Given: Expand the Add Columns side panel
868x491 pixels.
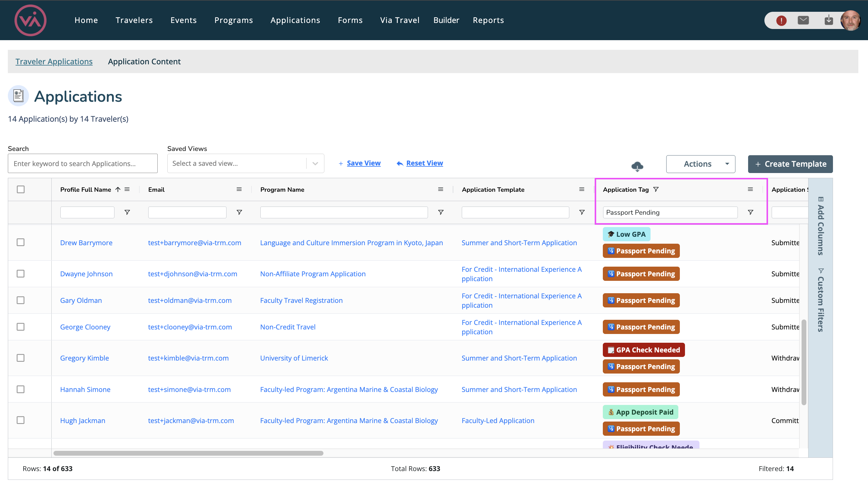Looking at the screenshot, I should [x=821, y=226].
